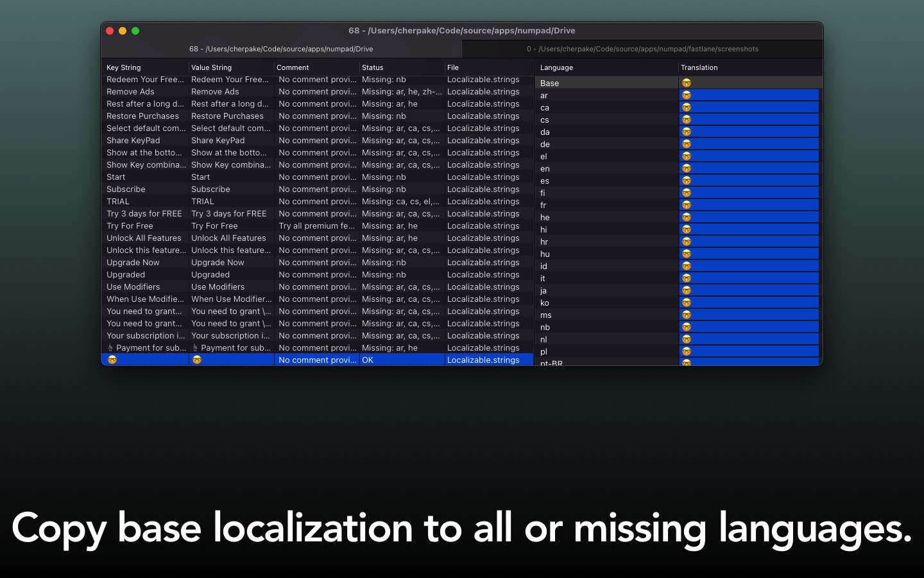Click the 'Upgrade Now' value string
Image resolution: width=924 pixels, height=578 pixels.
point(218,263)
